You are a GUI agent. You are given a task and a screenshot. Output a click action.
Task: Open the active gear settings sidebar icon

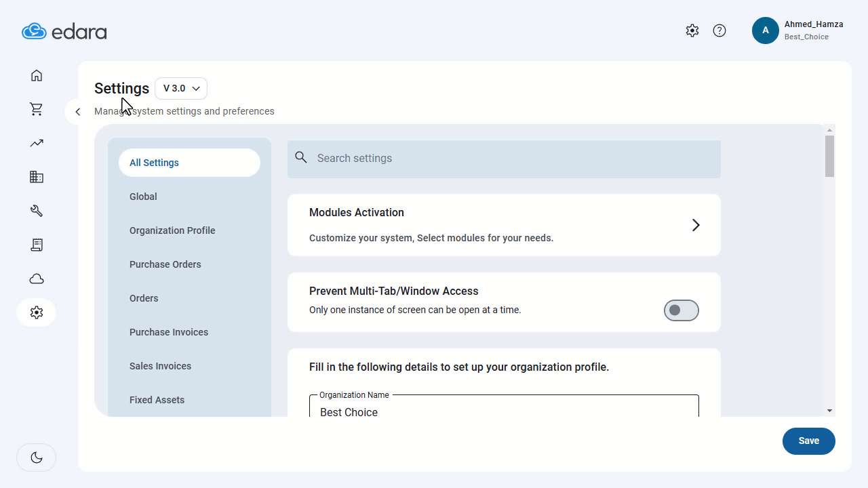click(x=37, y=312)
